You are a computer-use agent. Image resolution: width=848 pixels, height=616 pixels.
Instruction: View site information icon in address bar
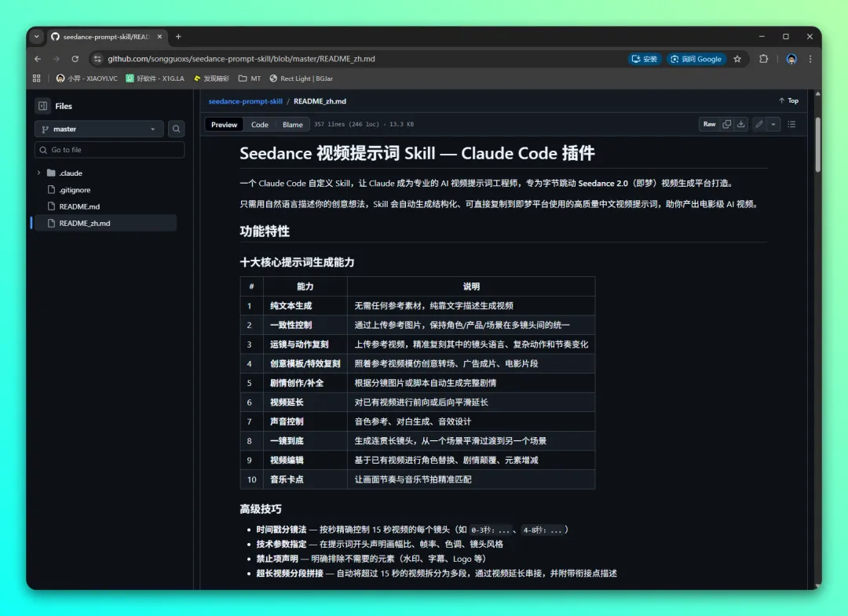[x=97, y=59]
